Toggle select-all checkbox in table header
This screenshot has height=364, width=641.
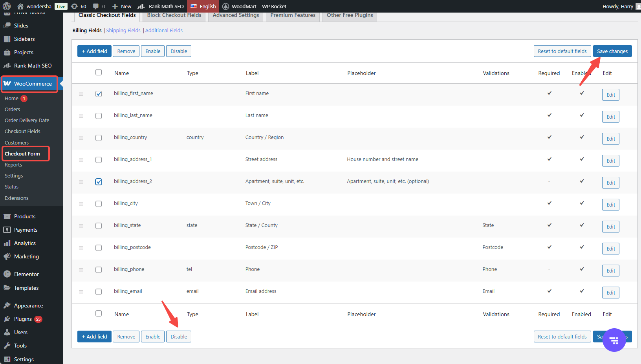tap(99, 72)
